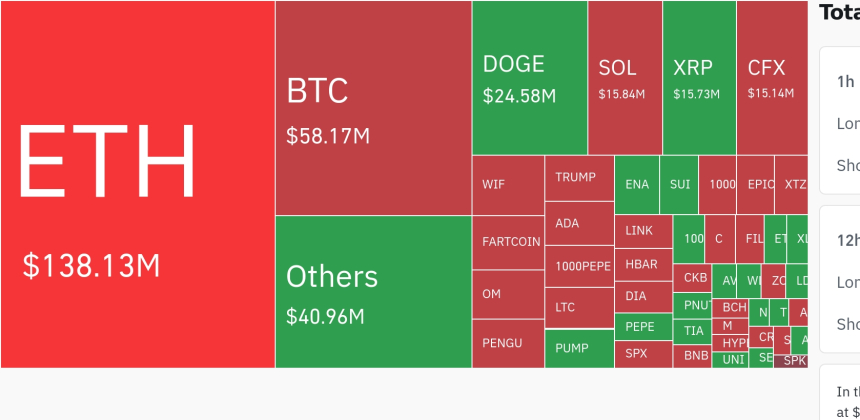This screenshot has height=420, width=860.
Task: Click the FARTCOIN tile
Action: 508,242
